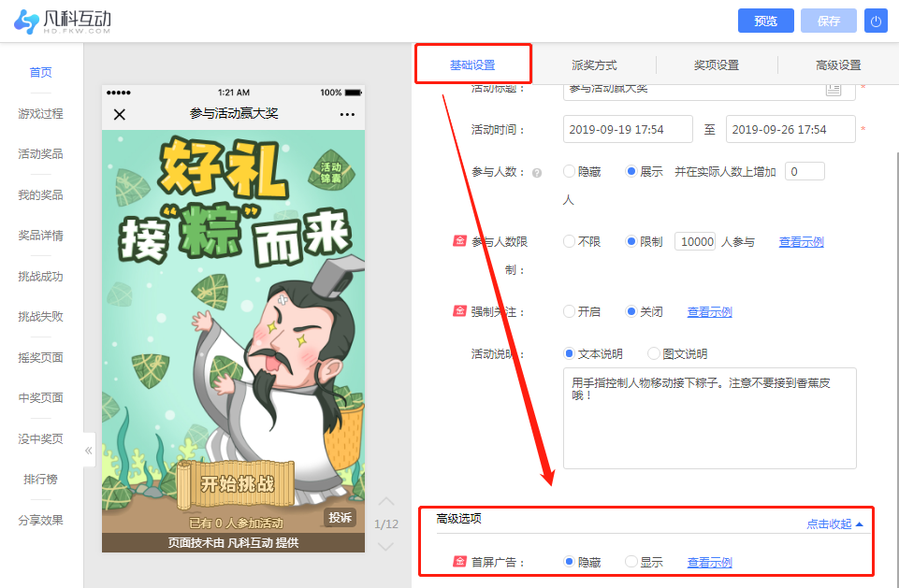Open 挑战失败 in left sidebar

point(41,316)
